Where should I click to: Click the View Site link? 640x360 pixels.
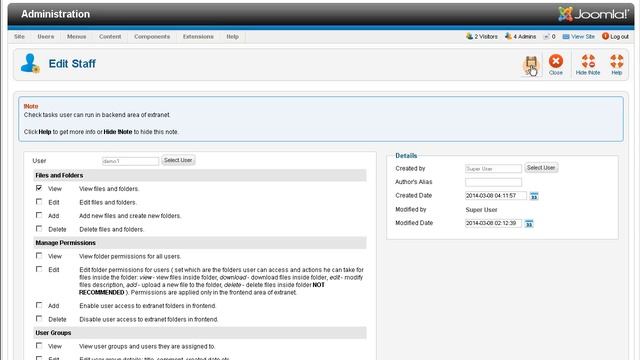(579, 36)
